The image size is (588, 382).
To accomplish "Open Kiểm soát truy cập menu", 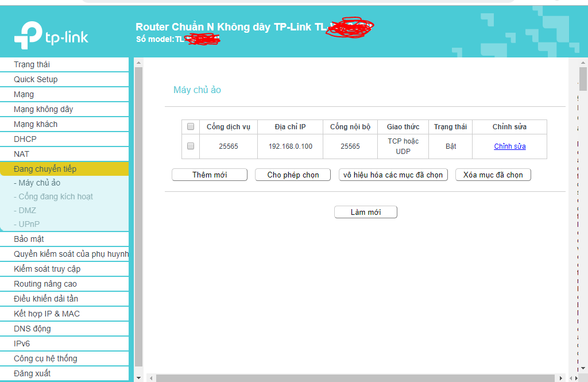I will 64,269.
